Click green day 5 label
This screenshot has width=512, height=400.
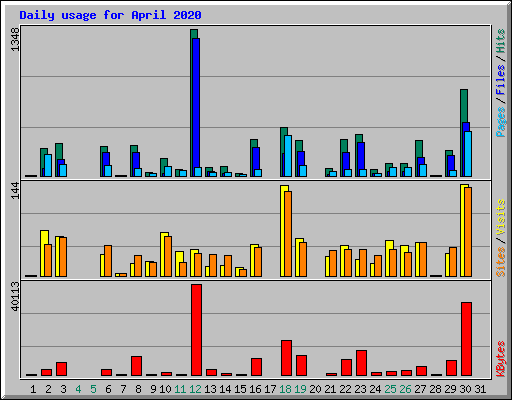pos(93,389)
